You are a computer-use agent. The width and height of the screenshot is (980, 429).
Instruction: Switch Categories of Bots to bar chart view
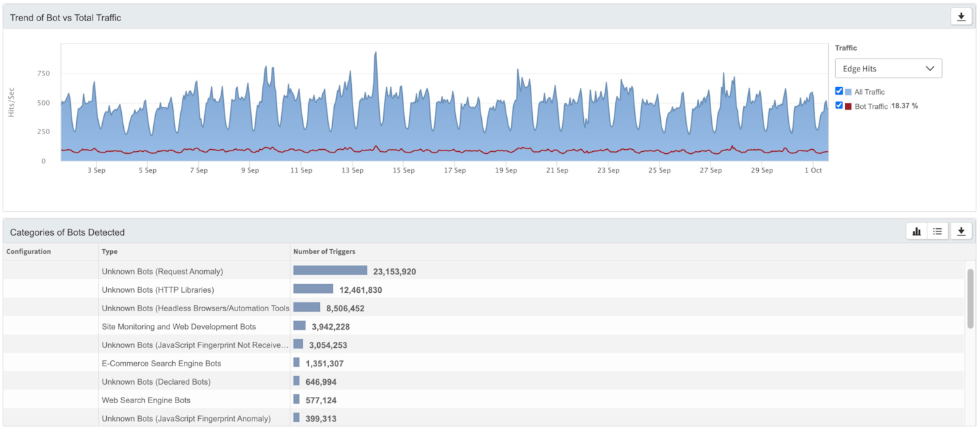[917, 232]
